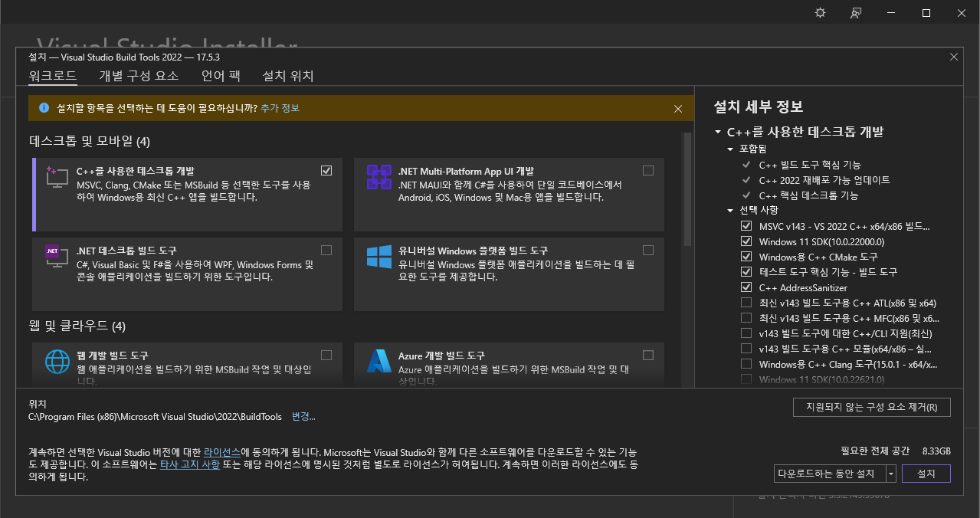Switch to the 언어 팩 tab
The image size is (980, 518).
221,76
